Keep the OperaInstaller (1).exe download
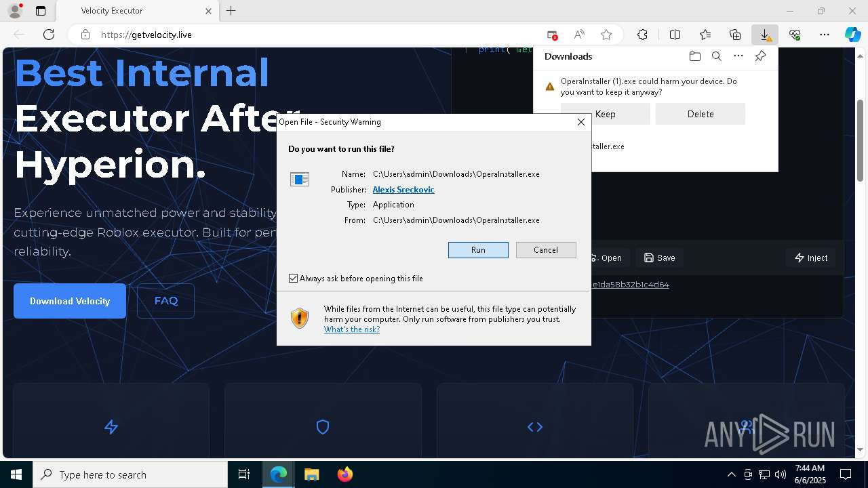This screenshot has width=868, height=488. (x=605, y=114)
